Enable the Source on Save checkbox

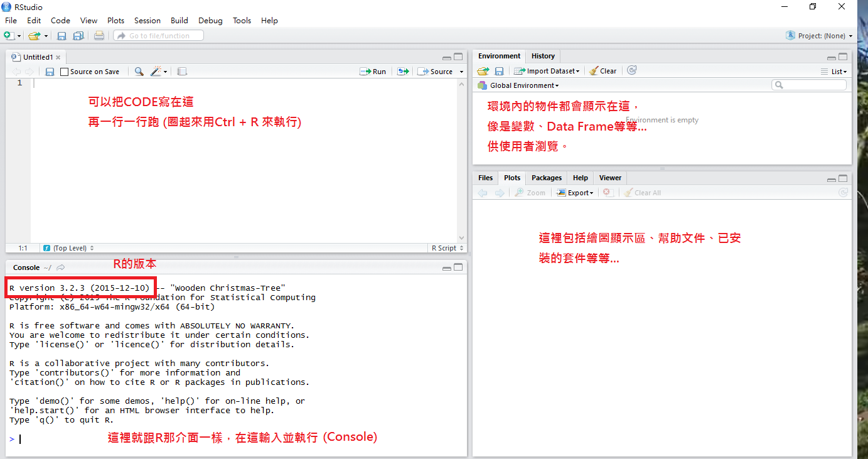(64, 72)
